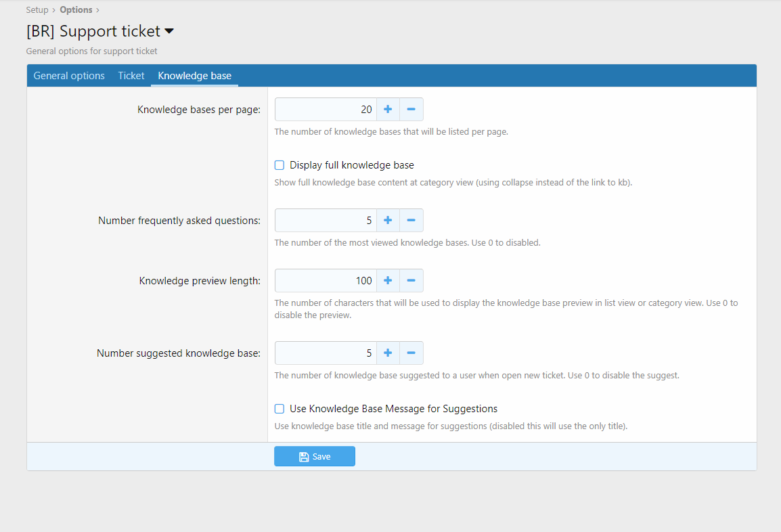Increase Knowledge preview length using plus icon

coord(388,281)
